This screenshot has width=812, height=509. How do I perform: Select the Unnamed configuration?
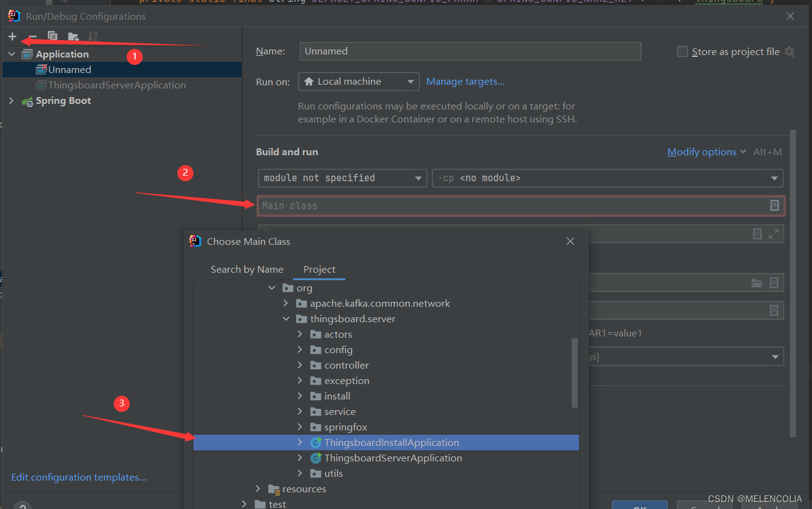click(122, 70)
